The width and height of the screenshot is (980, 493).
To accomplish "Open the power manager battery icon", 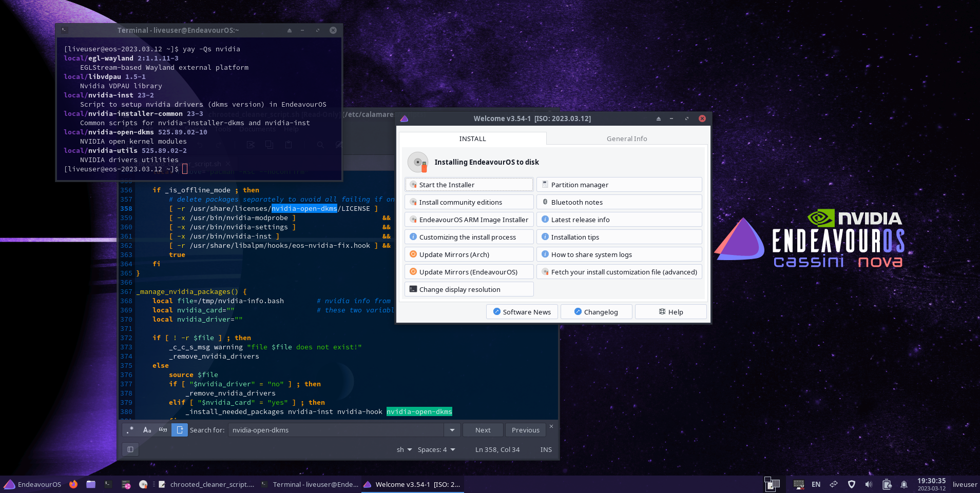I will [x=887, y=484].
